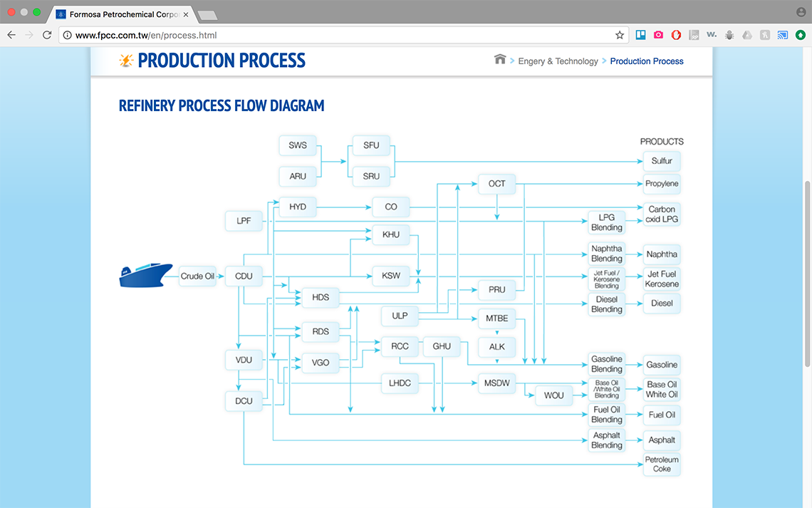Click the Naphtha Blending box

click(607, 253)
